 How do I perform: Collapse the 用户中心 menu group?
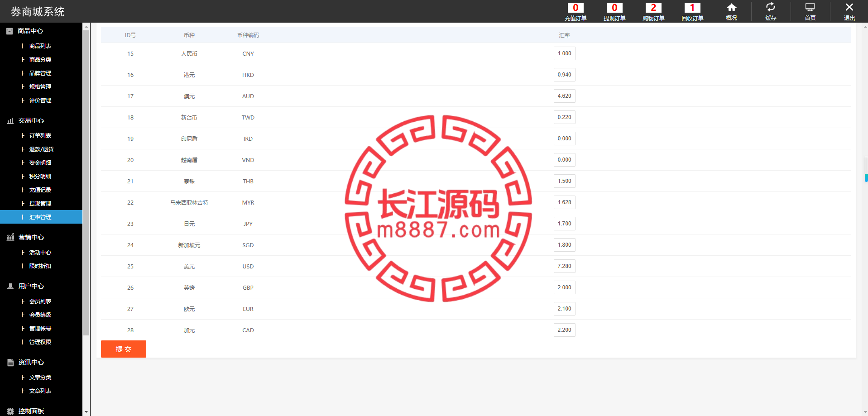(x=31, y=286)
